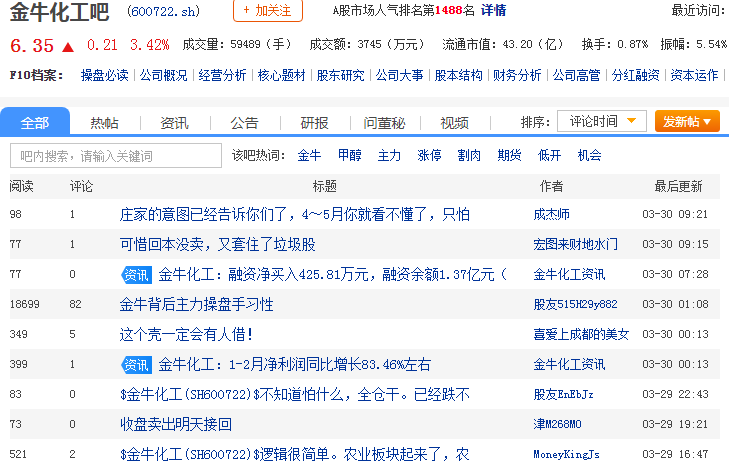This screenshot has height=466, width=729.
Task: Open news post 1-2月净利润同比增长83.46%
Action: (x=295, y=364)
